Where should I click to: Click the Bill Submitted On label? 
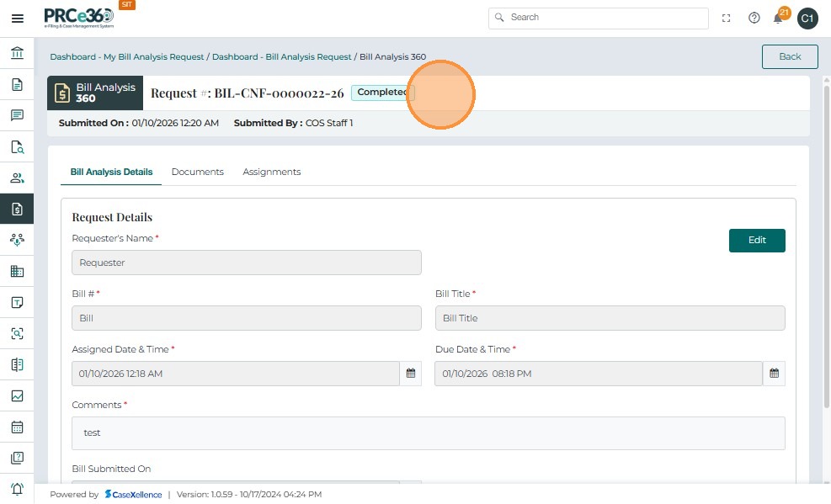pyautogui.click(x=111, y=469)
